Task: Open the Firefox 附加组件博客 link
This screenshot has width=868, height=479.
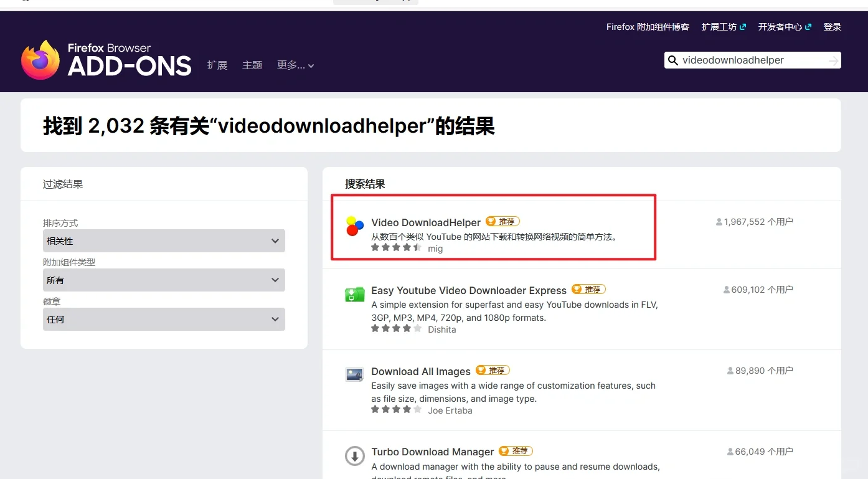Action: tap(648, 27)
